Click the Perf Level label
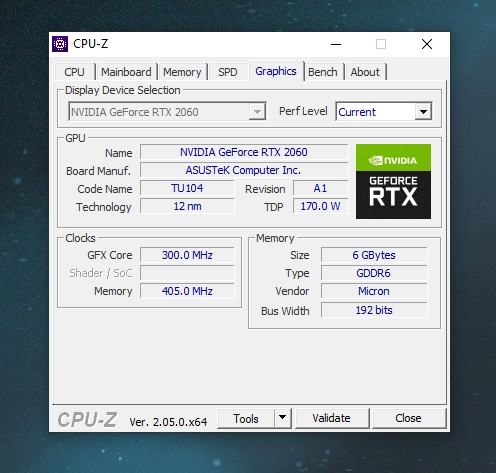This screenshot has width=496, height=473. 303,111
